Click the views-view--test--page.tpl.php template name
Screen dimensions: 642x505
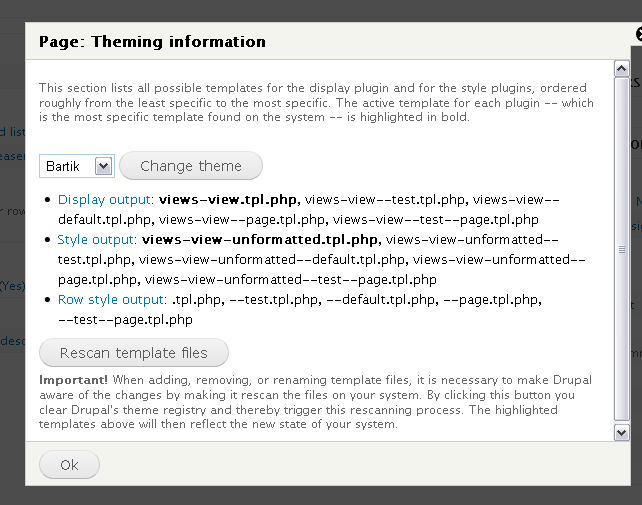point(436,219)
